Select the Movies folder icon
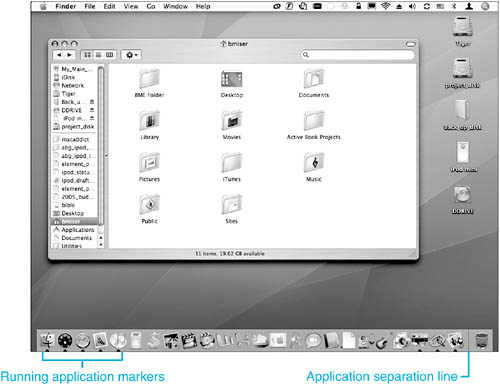Image resolution: width=500 pixels, height=385 pixels. [232, 121]
